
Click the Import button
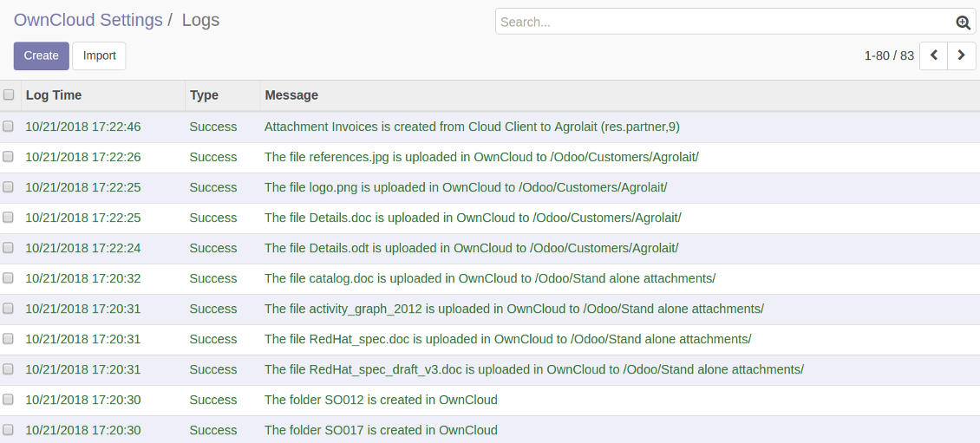coord(99,55)
